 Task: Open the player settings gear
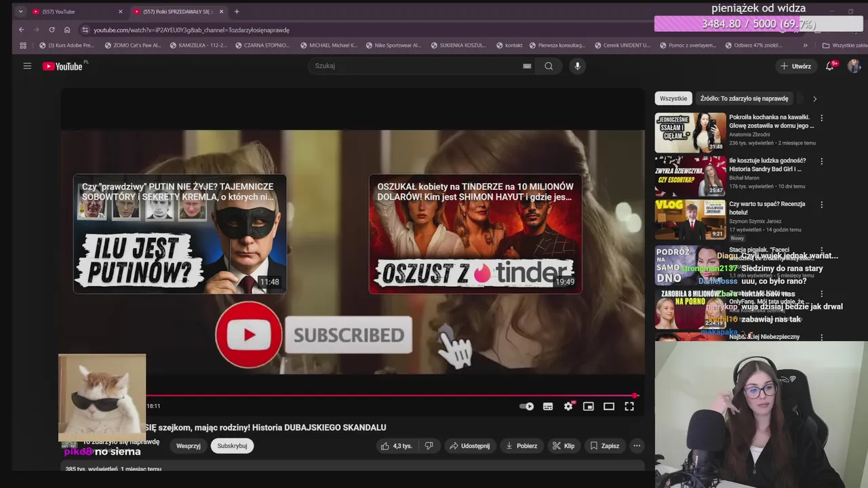568,407
